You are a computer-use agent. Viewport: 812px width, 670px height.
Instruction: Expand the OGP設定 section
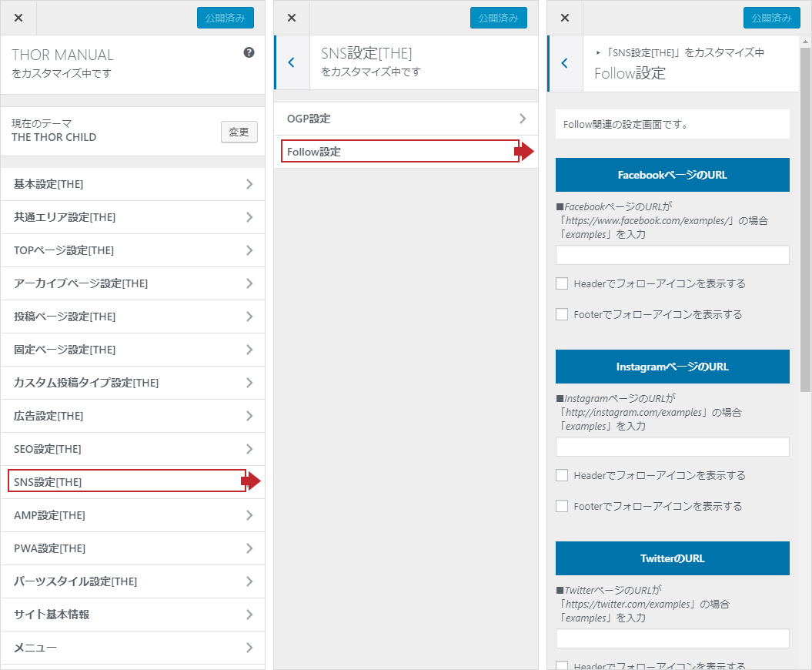pos(406,119)
